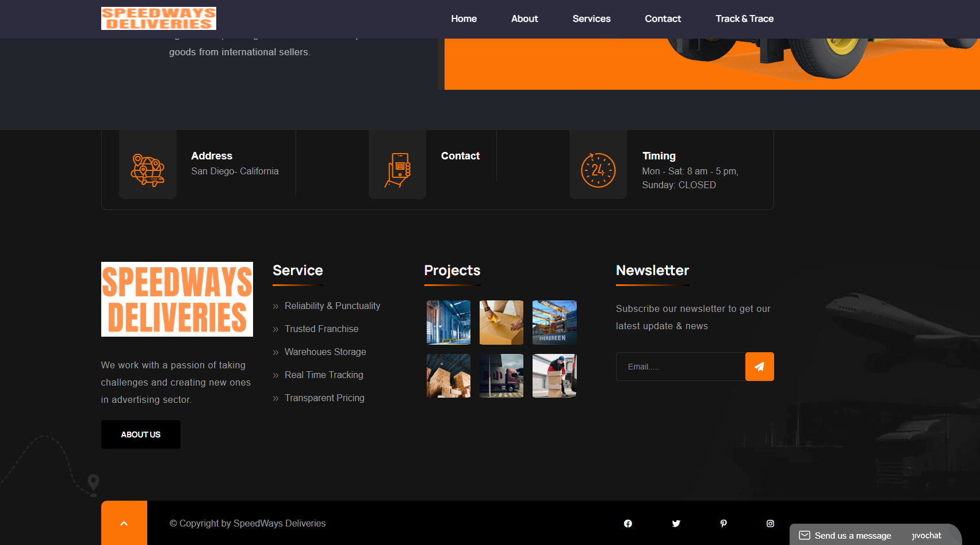Image resolution: width=980 pixels, height=545 pixels.
Task: View the warehouse interior project thumbnail
Action: [449, 322]
